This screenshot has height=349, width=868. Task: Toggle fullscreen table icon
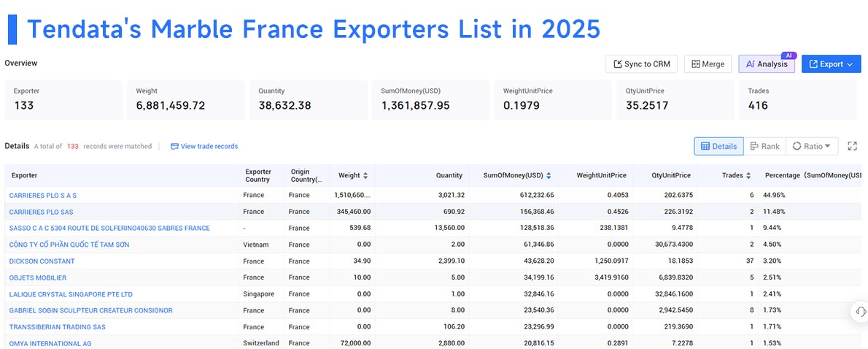coord(852,146)
